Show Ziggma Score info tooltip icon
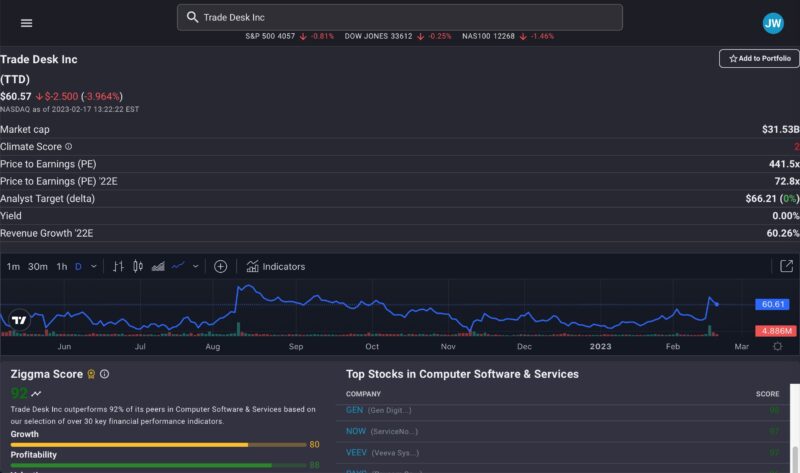 [105, 374]
